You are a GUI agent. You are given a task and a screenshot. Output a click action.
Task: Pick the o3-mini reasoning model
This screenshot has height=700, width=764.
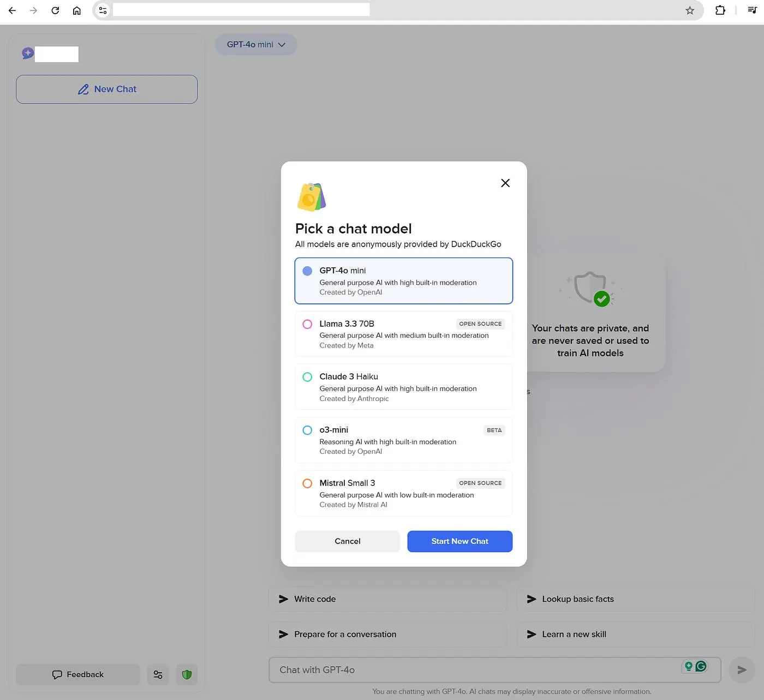tap(404, 440)
